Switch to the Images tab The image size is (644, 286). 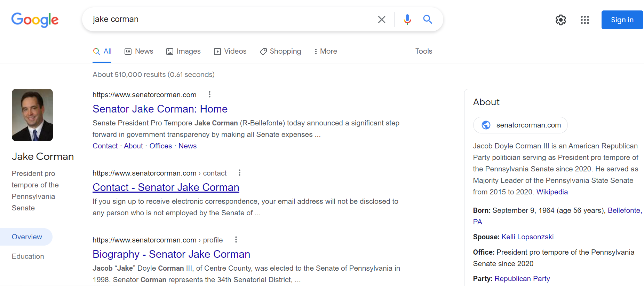(183, 52)
